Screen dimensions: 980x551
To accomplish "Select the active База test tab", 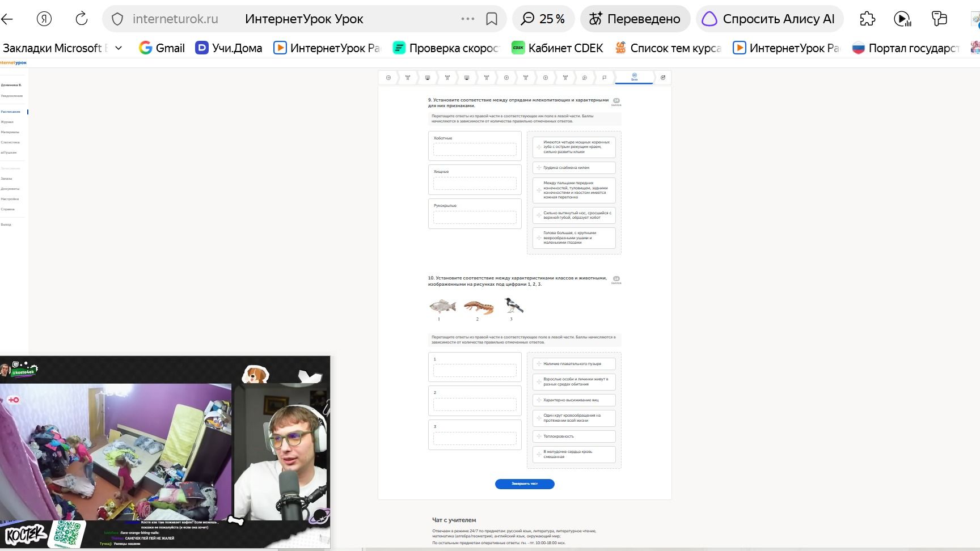I will tap(634, 77).
